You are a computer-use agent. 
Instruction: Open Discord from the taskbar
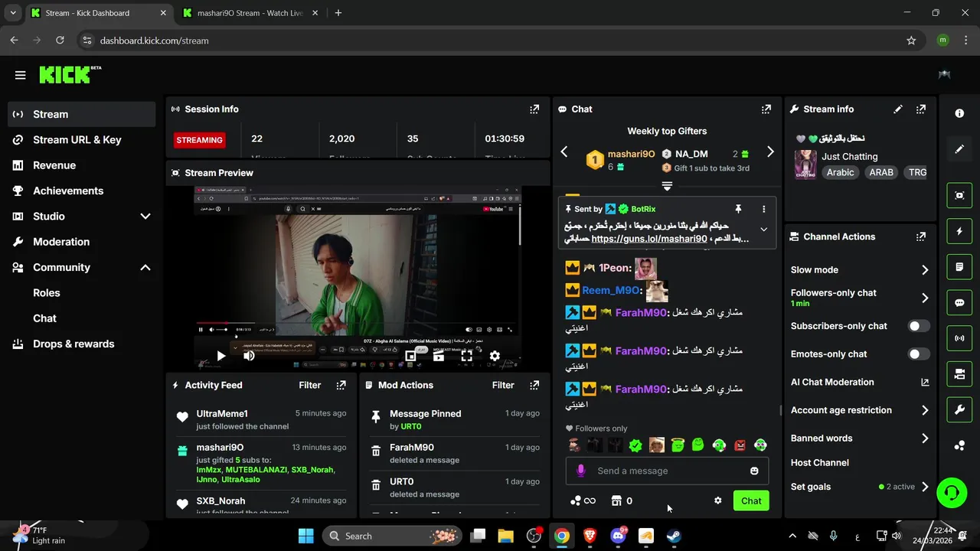pyautogui.click(x=618, y=536)
